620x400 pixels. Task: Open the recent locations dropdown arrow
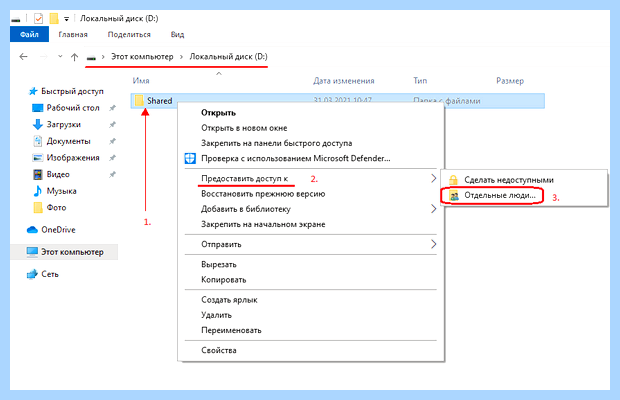pos(60,57)
